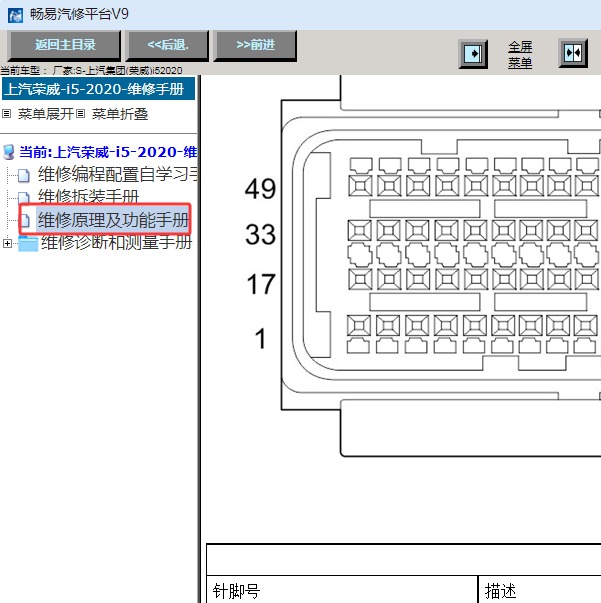Screen dimensions: 601x603
Task: Open 维修编程配置自学习 document
Action: click(118, 174)
